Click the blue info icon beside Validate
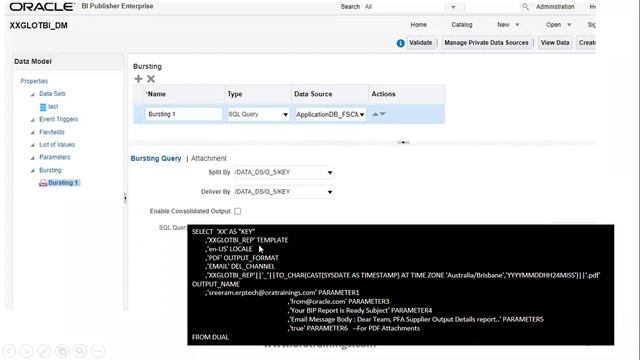Image resolution: width=640 pixels, height=360 pixels. (x=400, y=43)
